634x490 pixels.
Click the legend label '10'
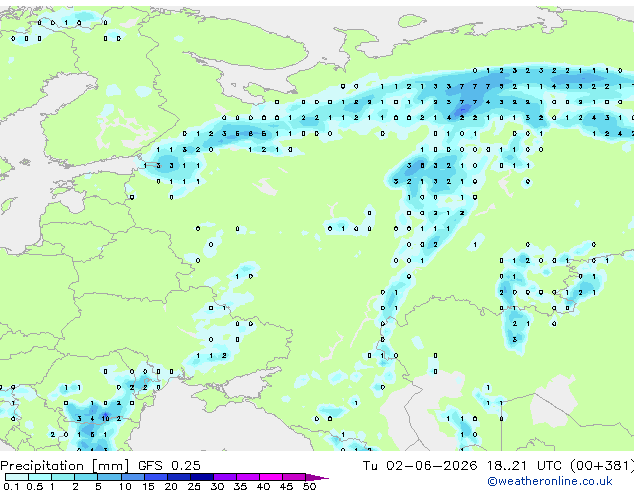click(125, 486)
